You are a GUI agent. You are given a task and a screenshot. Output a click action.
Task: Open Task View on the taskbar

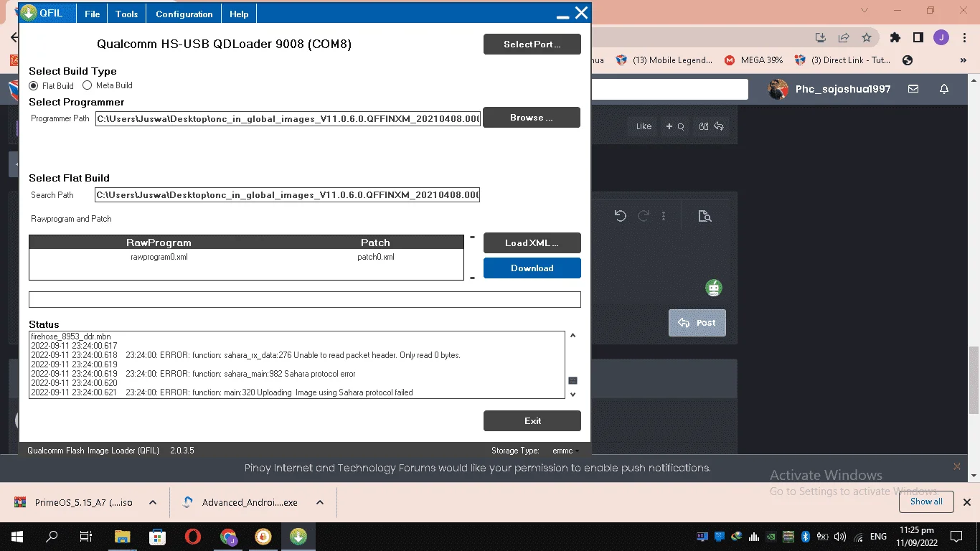[x=86, y=537]
